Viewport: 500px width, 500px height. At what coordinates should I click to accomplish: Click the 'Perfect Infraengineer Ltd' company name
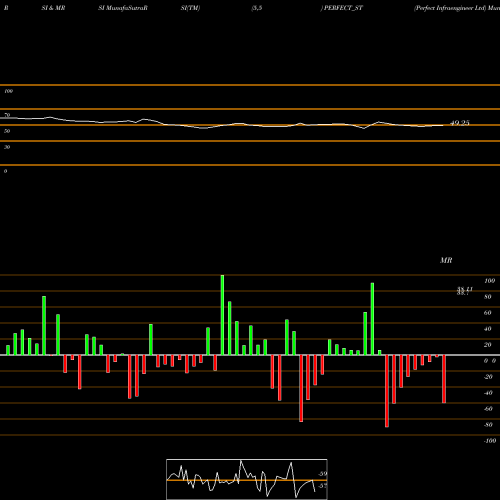coord(450,8)
